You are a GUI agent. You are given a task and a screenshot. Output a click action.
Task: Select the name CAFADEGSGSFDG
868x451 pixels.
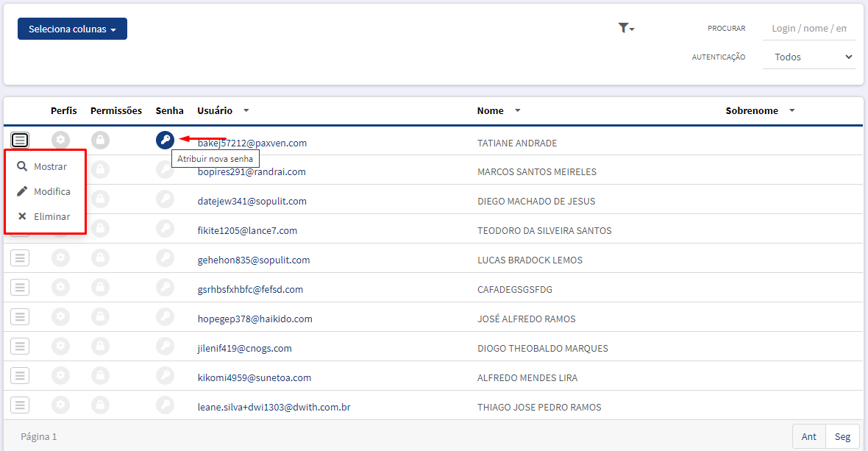(515, 289)
